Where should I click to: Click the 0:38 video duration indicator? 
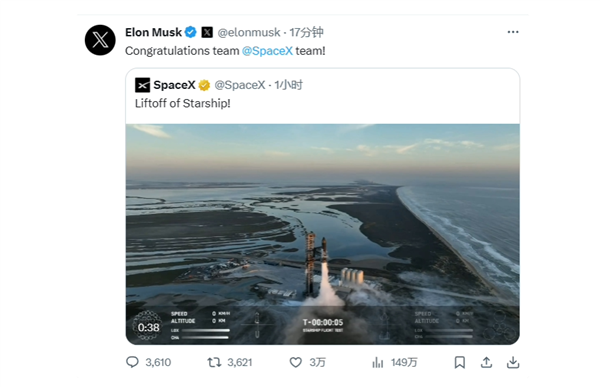tap(148, 328)
